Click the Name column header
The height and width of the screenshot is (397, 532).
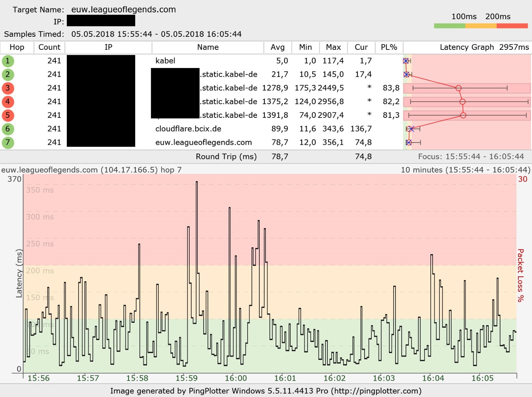[208, 47]
